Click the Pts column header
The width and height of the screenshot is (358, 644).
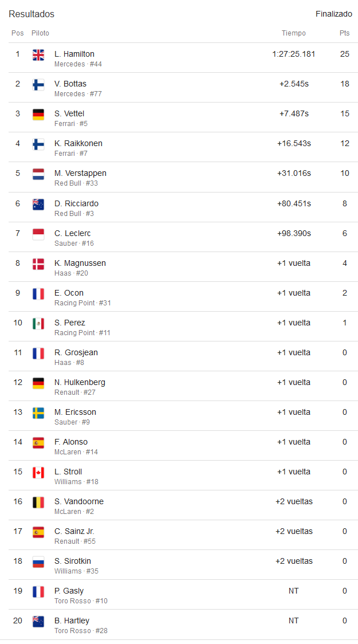point(344,33)
